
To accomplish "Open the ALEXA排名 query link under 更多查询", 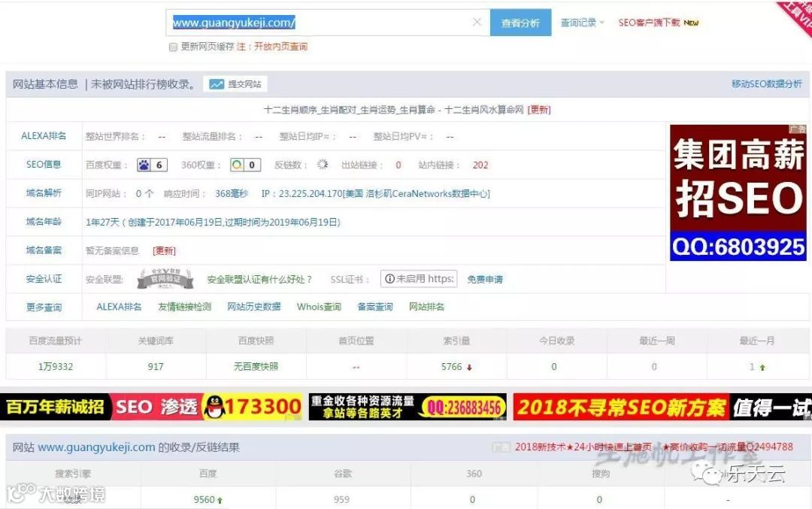I will coord(119,307).
